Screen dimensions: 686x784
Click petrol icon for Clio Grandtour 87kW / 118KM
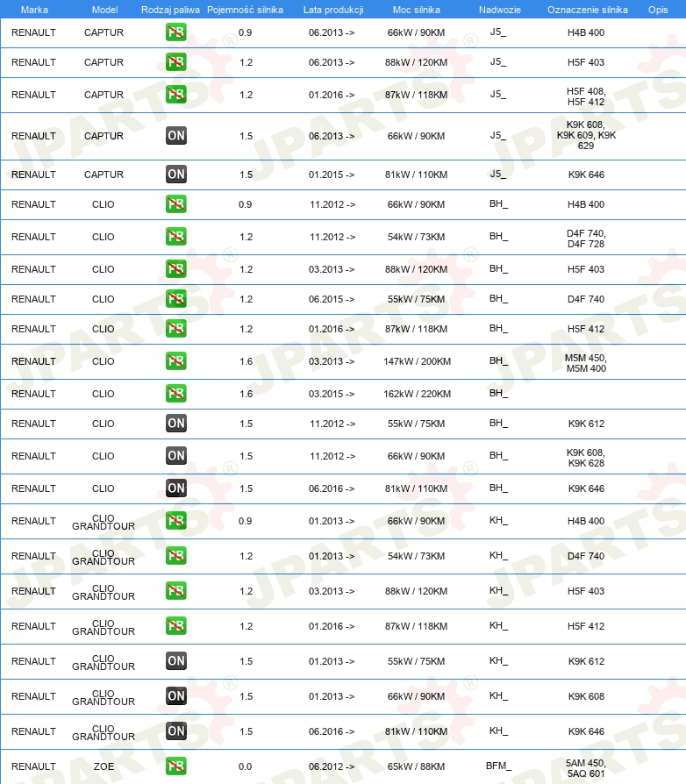(176, 626)
